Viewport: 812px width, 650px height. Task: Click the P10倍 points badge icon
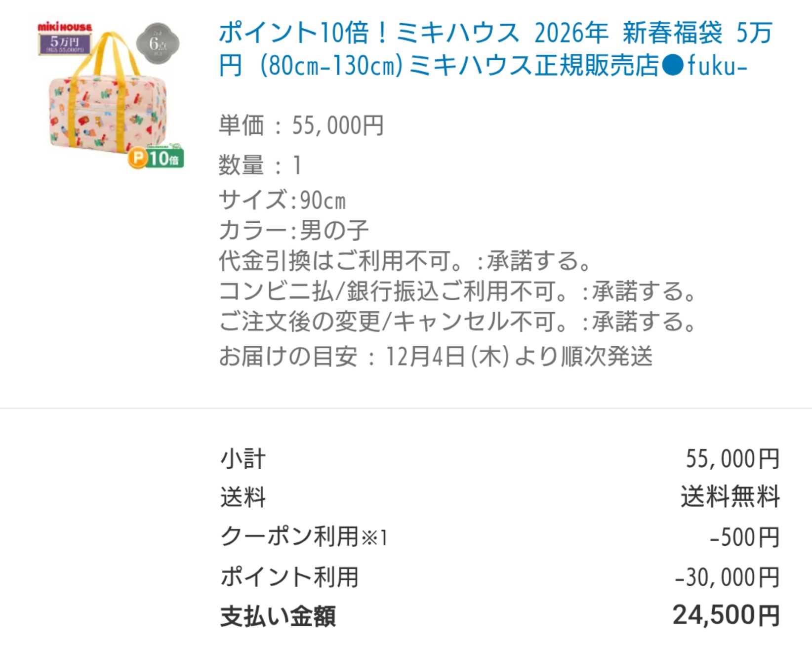(156, 158)
